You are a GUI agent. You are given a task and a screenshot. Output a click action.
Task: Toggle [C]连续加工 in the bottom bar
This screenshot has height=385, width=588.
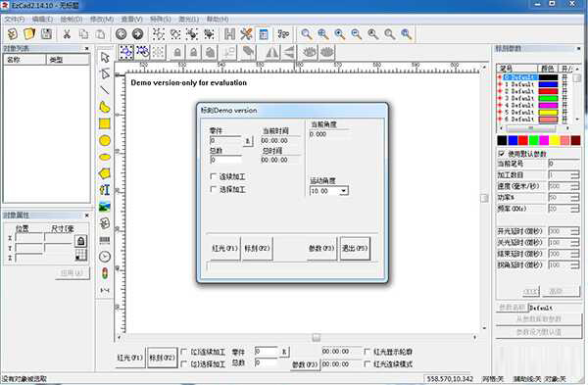(x=184, y=352)
